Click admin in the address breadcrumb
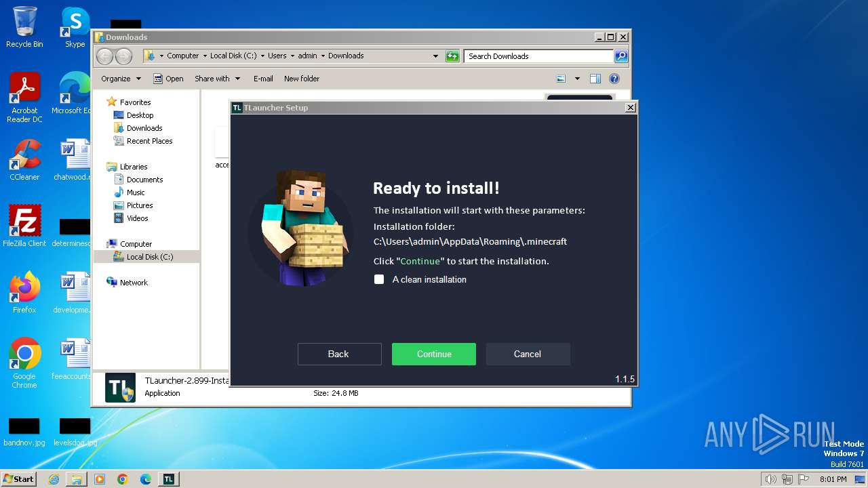This screenshot has height=488, width=868. tap(307, 56)
